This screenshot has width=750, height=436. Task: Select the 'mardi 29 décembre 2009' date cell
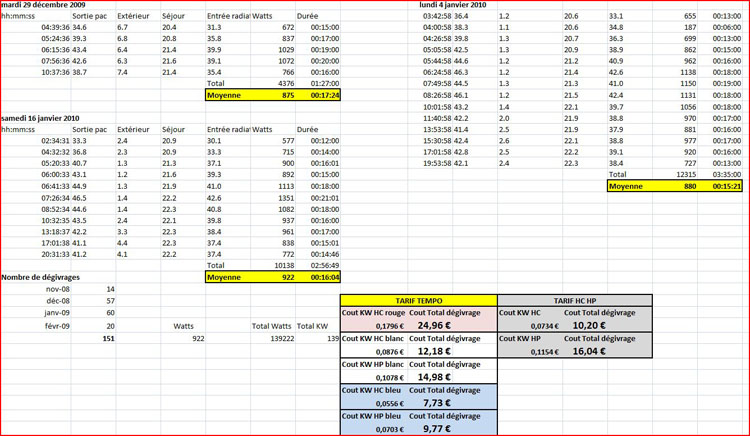point(43,5)
